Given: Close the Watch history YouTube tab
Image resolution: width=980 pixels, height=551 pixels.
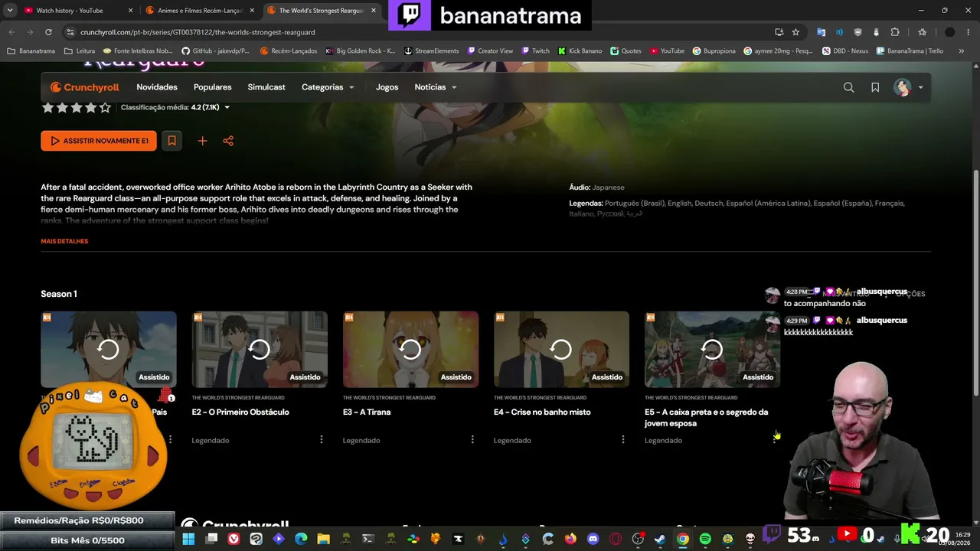Looking at the screenshot, I should (x=130, y=11).
